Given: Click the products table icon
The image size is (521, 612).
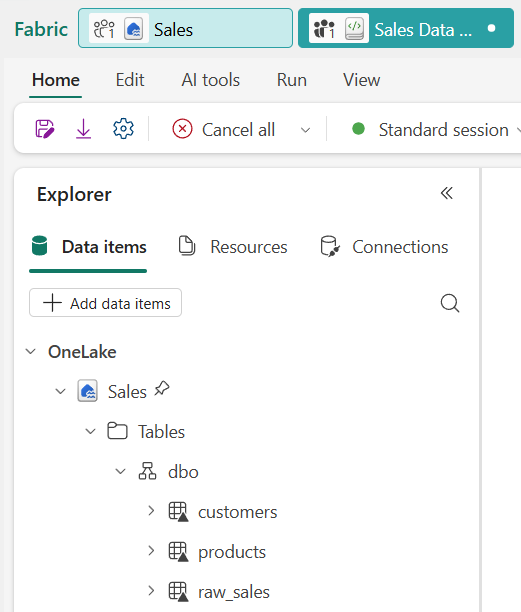Looking at the screenshot, I should 178,552.
